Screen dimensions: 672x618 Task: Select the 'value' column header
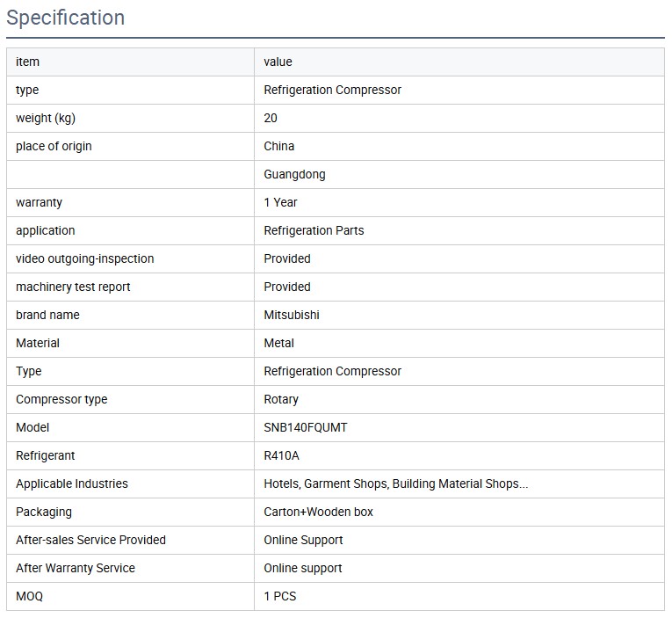point(278,62)
